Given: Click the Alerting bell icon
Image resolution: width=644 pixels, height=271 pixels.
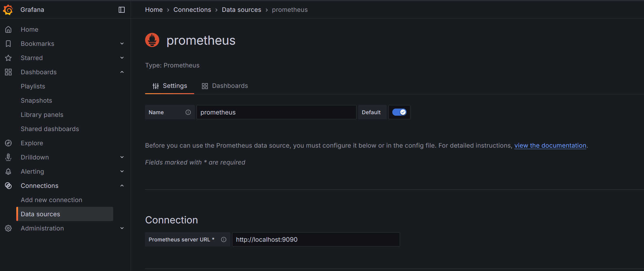Looking at the screenshot, I should (8, 171).
